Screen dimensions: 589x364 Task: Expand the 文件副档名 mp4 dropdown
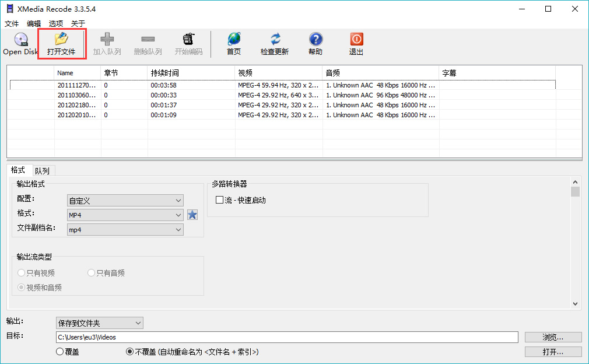[125, 229]
